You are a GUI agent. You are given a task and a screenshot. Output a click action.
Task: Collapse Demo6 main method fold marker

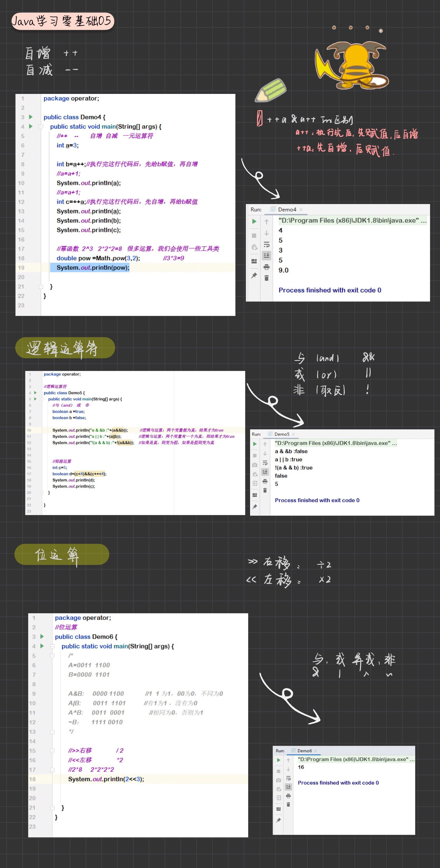tap(52, 646)
